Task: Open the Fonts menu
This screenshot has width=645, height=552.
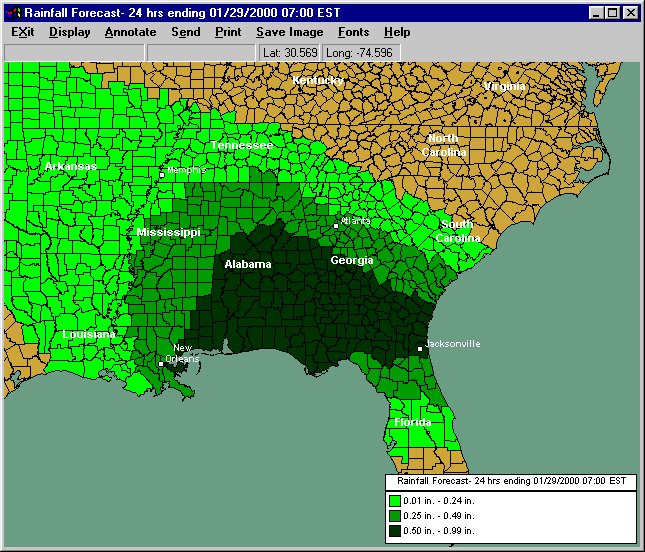Action: [353, 32]
